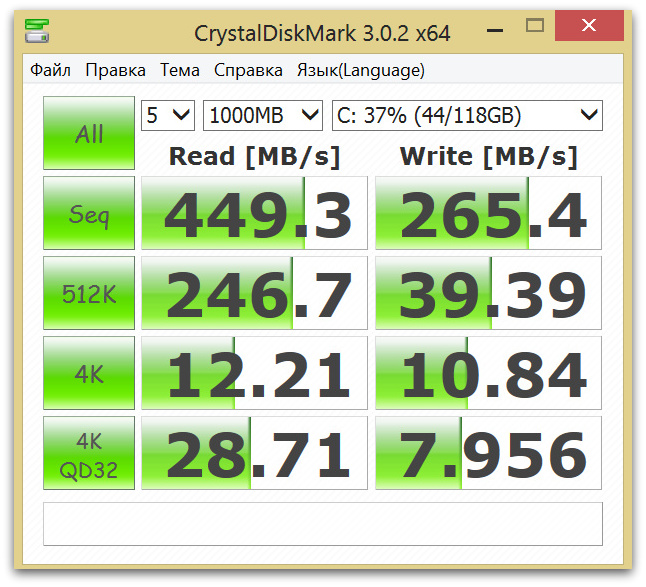Click the Write [MB/s] column header
This screenshot has width=646, height=587.
489,157
